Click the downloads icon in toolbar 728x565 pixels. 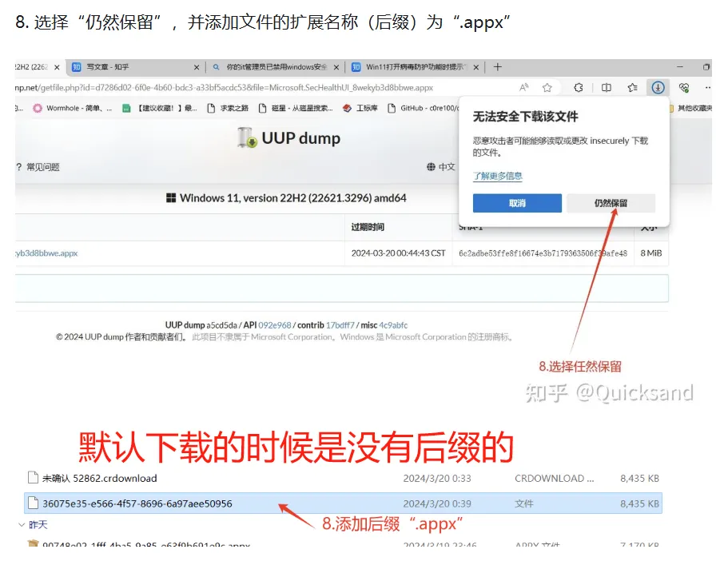click(658, 87)
